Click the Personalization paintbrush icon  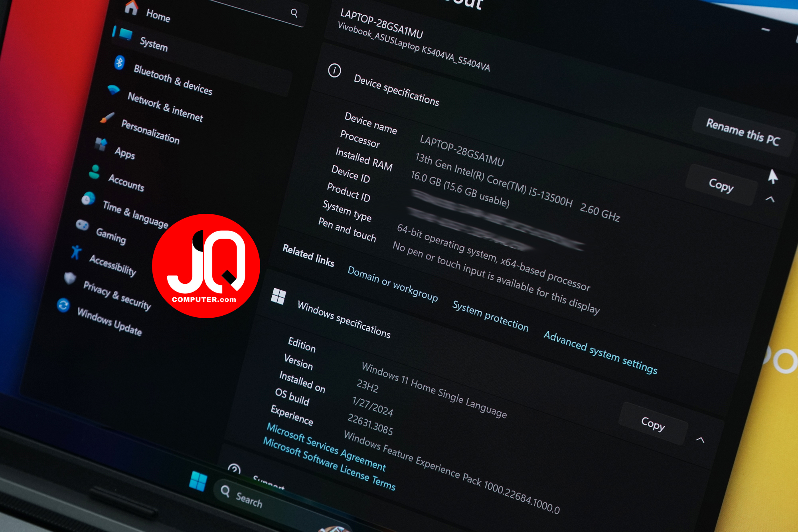tap(107, 117)
